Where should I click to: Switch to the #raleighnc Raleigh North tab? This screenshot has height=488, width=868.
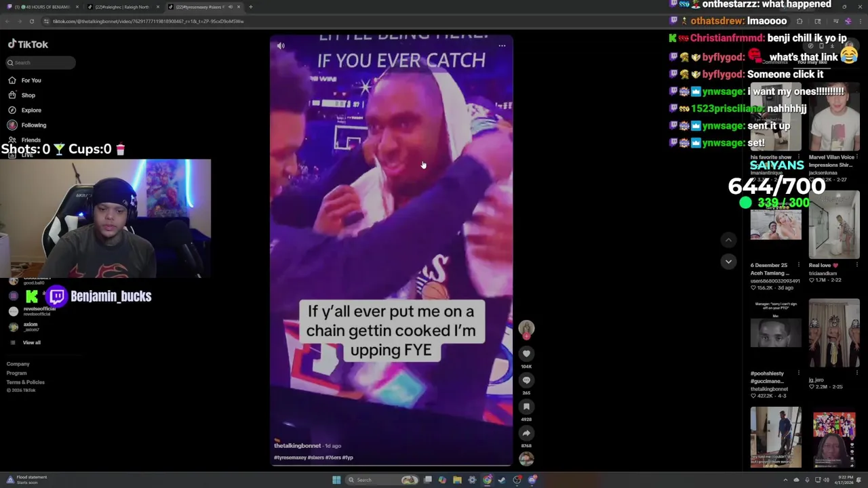122,7
